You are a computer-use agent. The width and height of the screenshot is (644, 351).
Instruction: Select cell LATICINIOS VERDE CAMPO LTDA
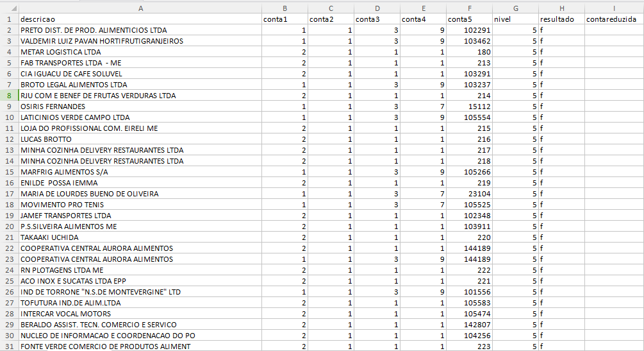tap(140, 117)
